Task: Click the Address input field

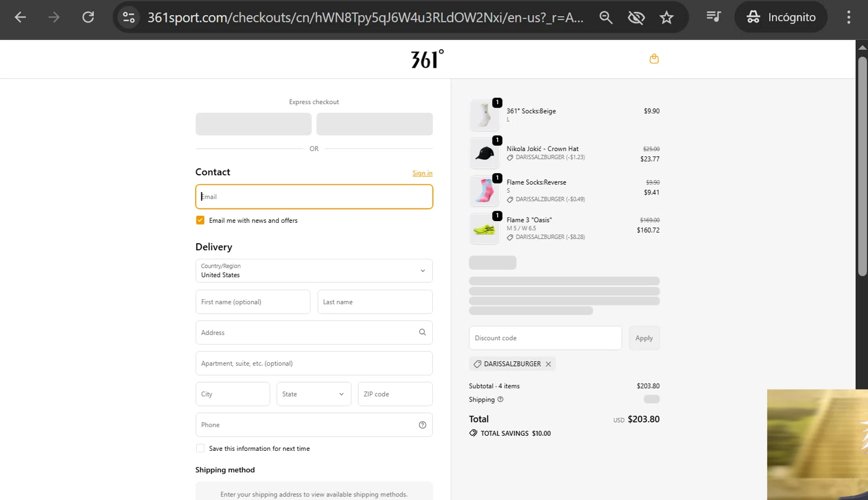Action: [x=314, y=333]
